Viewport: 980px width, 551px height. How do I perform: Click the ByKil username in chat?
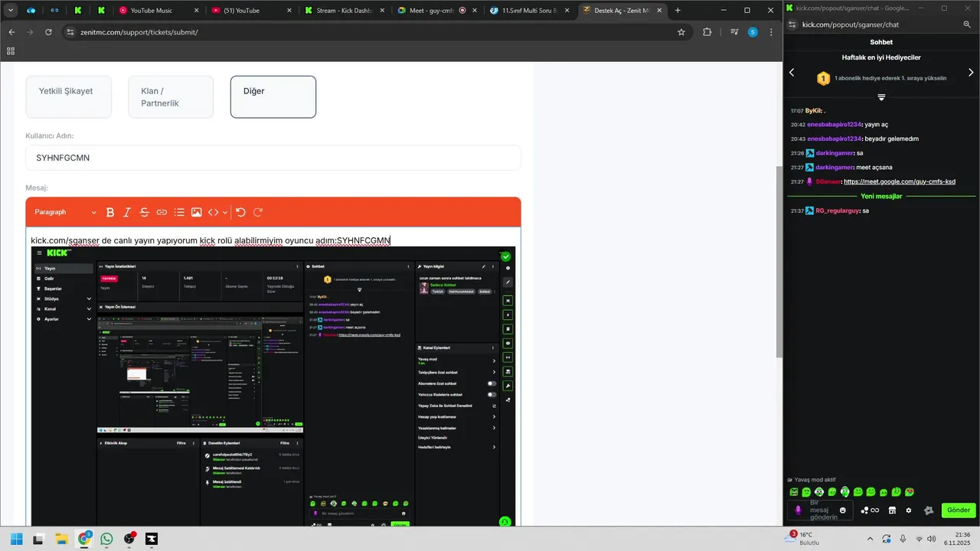tap(813, 111)
